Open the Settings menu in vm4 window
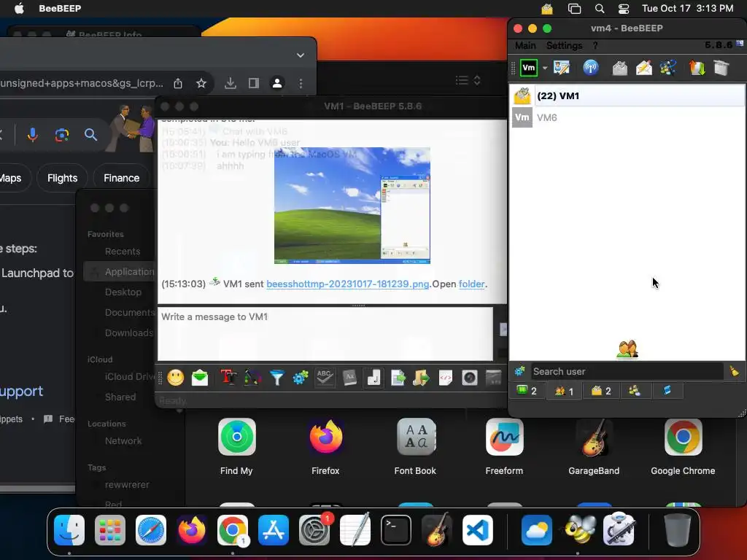This screenshot has width=747, height=560. 564,46
